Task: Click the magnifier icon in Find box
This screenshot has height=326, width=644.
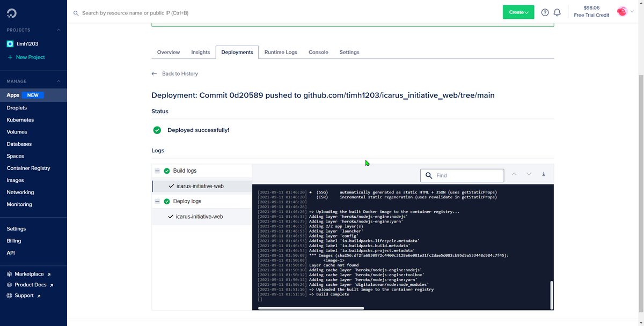Action: pyautogui.click(x=429, y=175)
